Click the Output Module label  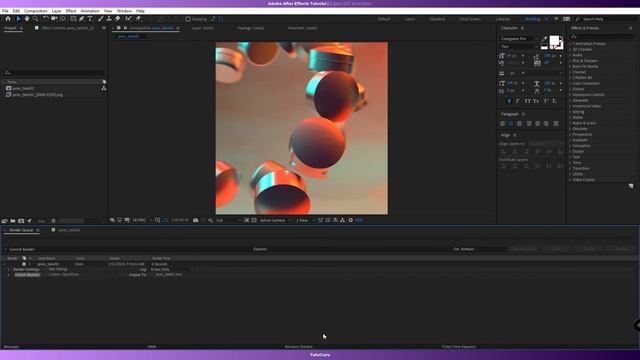pos(27,275)
